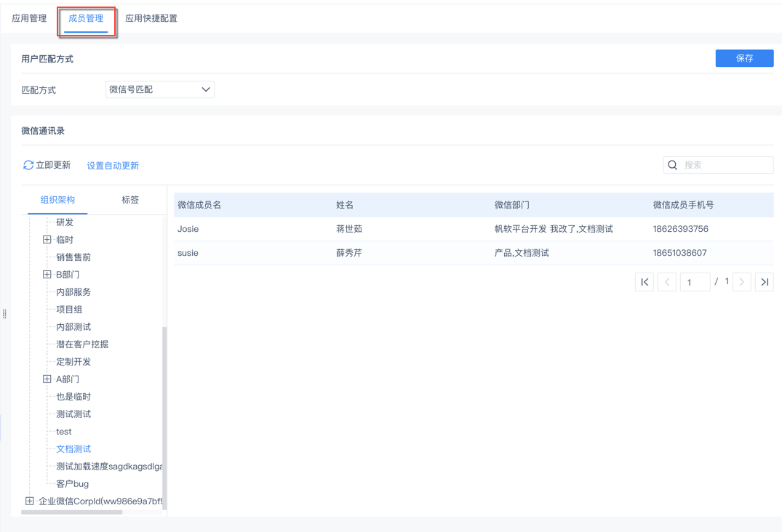Open the 设置自动更新 link
The height and width of the screenshot is (532, 782).
(113, 166)
